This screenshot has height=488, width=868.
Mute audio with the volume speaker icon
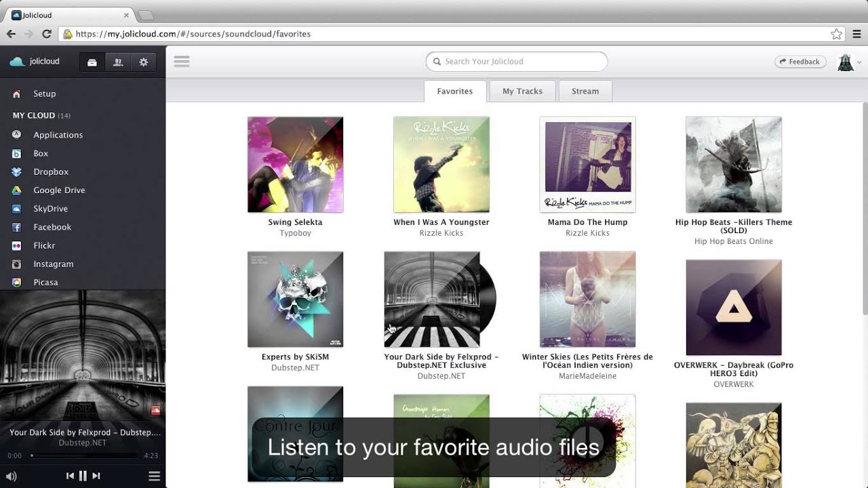12,476
